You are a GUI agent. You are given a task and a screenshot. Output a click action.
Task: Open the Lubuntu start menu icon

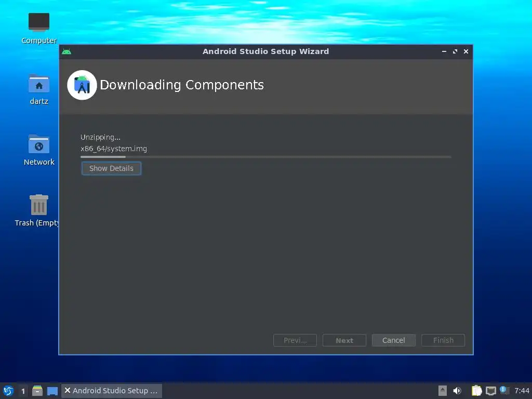[8, 391]
